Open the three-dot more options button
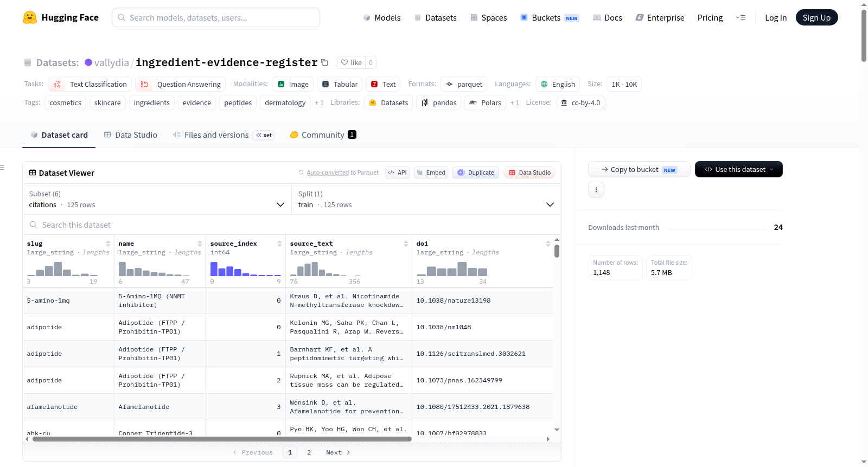868x467 pixels. click(596, 190)
